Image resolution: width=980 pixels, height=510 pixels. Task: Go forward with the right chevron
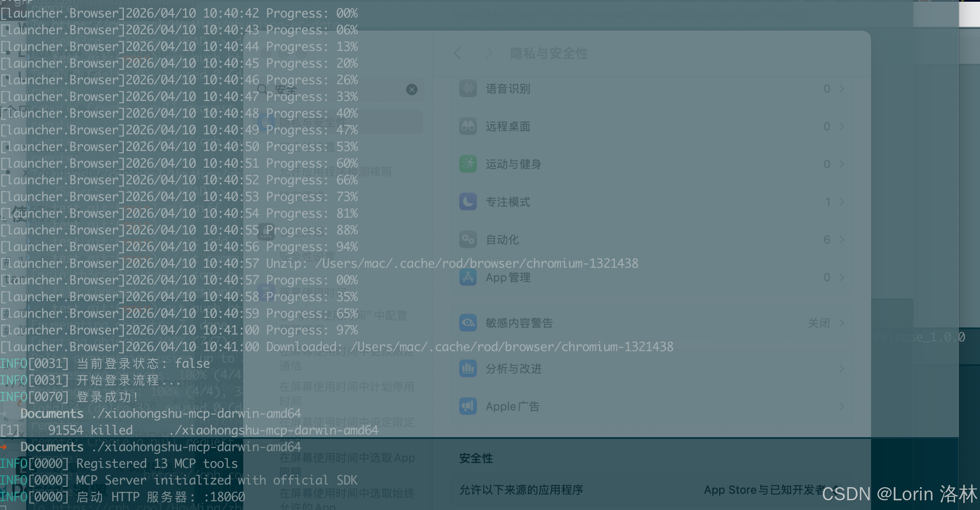(489, 54)
